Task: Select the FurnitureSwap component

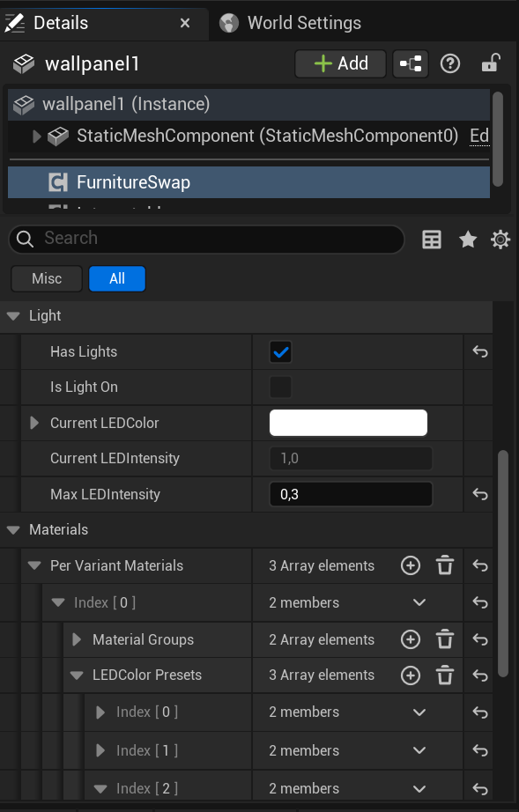Action: tap(248, 182)
